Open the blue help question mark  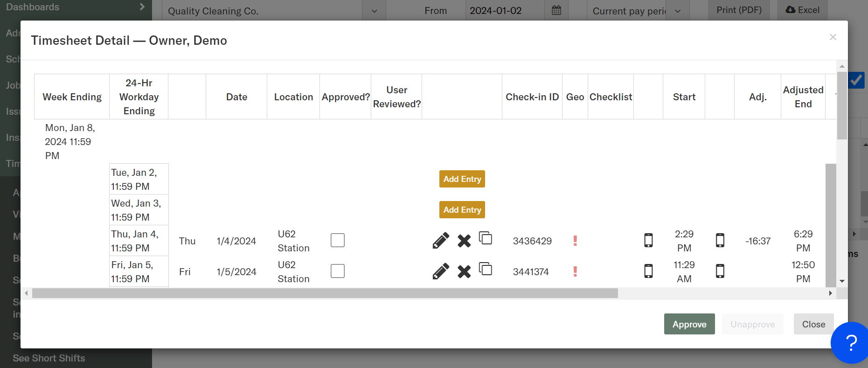tap(851, 343)
